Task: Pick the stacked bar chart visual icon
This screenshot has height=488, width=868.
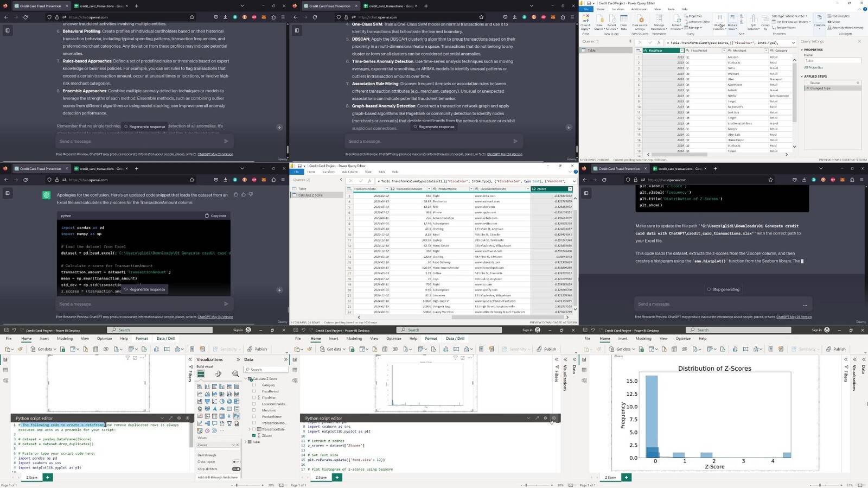Action: (x=200, y=387)
